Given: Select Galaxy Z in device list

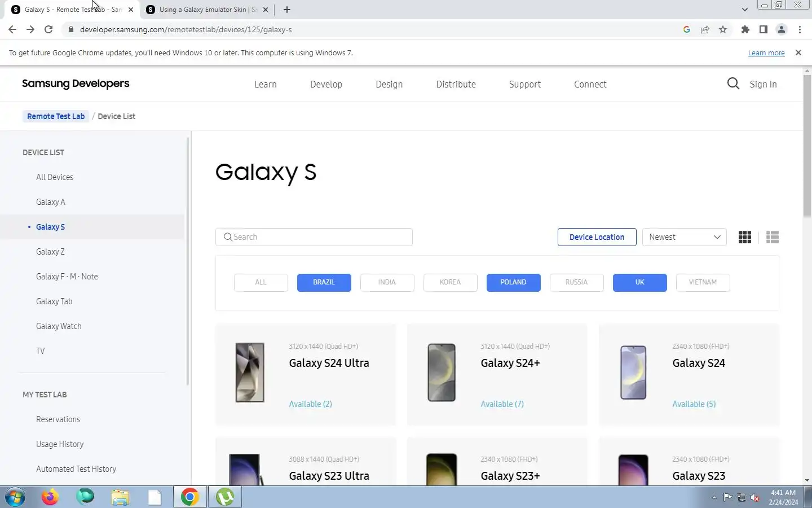Looking at the screenshot, I should tap(50, 252).
